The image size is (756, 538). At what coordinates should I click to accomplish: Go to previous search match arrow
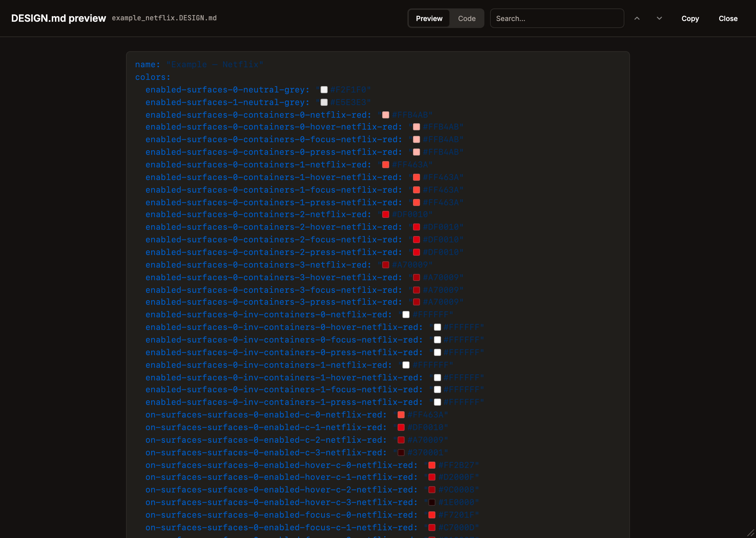pos(637,19)
